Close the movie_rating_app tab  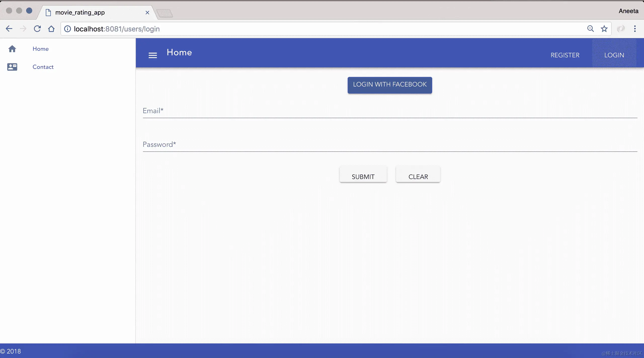click(x=147, y=13)
